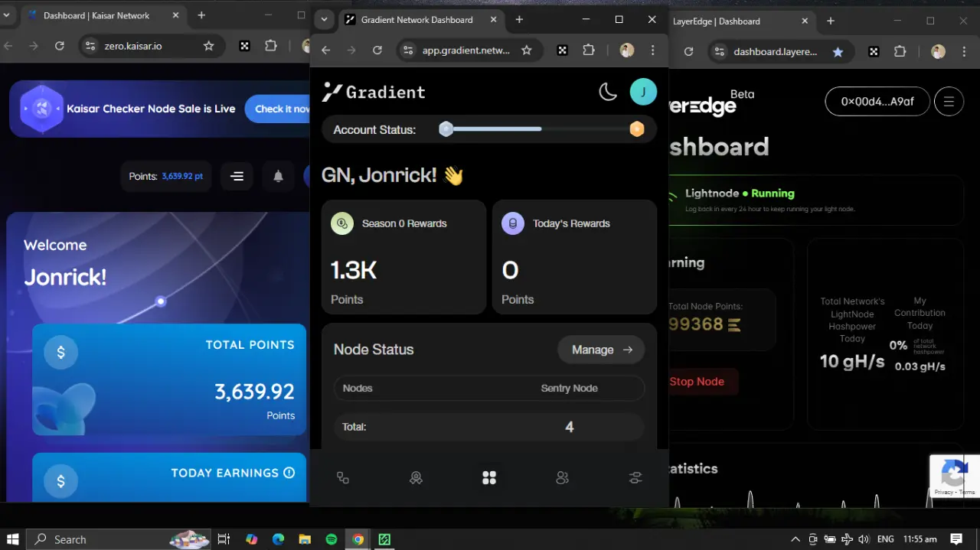Open Chrome three-dot menu in Gradient window

tap(652, 50)
